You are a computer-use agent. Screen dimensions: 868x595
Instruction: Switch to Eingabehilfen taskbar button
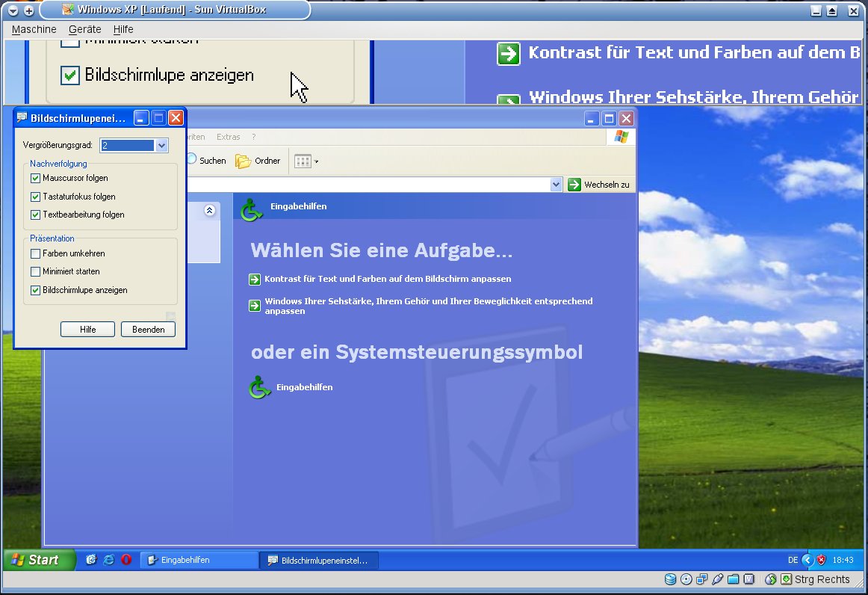coord(199,560)
